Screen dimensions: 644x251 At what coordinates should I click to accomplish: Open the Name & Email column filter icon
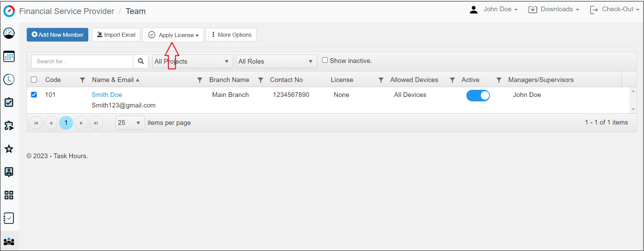pyautogui.click(x=200, y=80)
